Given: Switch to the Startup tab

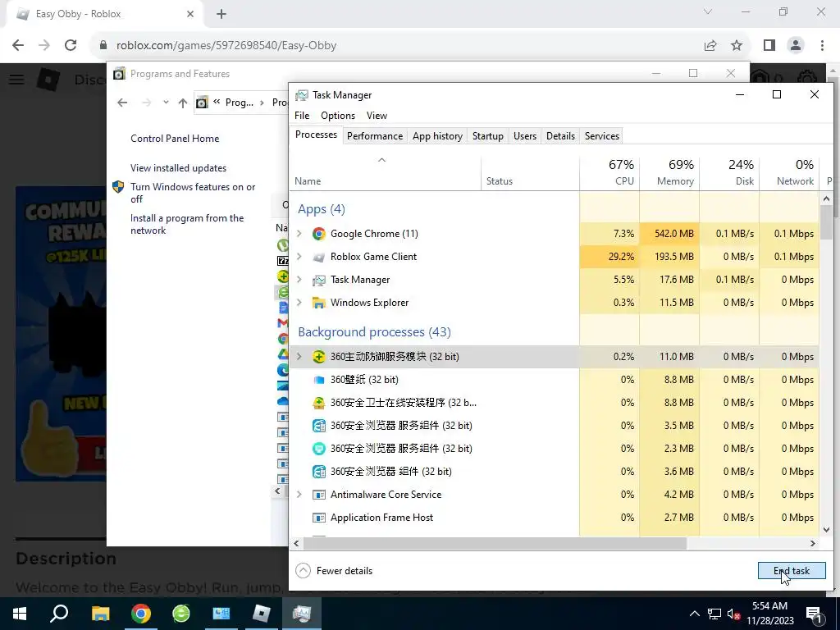Looking at the screenshot, I should (x=487, y=136).
